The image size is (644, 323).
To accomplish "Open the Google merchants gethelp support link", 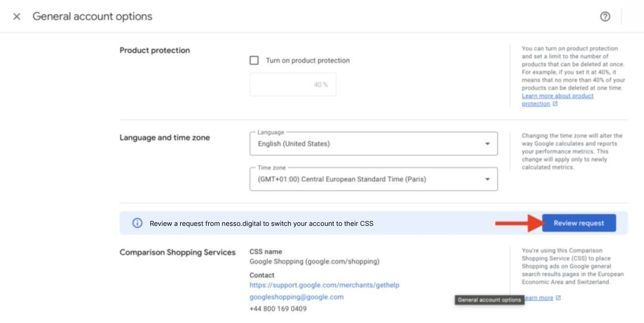I will (324, 285).
